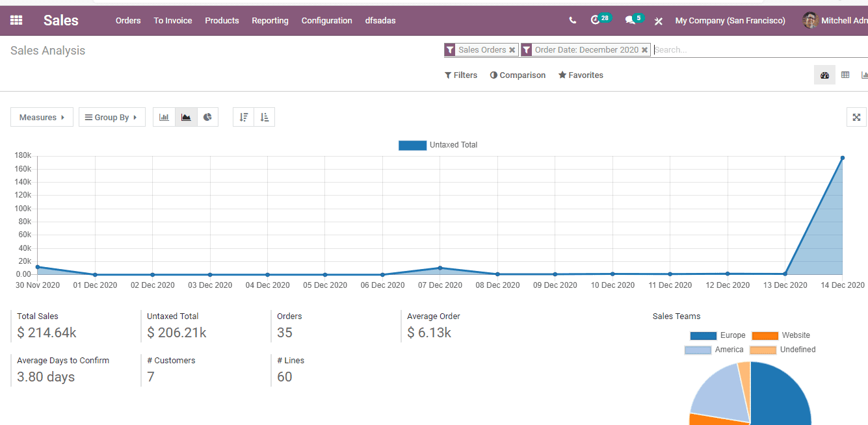Select the # Lines 60 measure
This screenshot has width=868, height=425.
pyautogui.click(x=335, y=370)
